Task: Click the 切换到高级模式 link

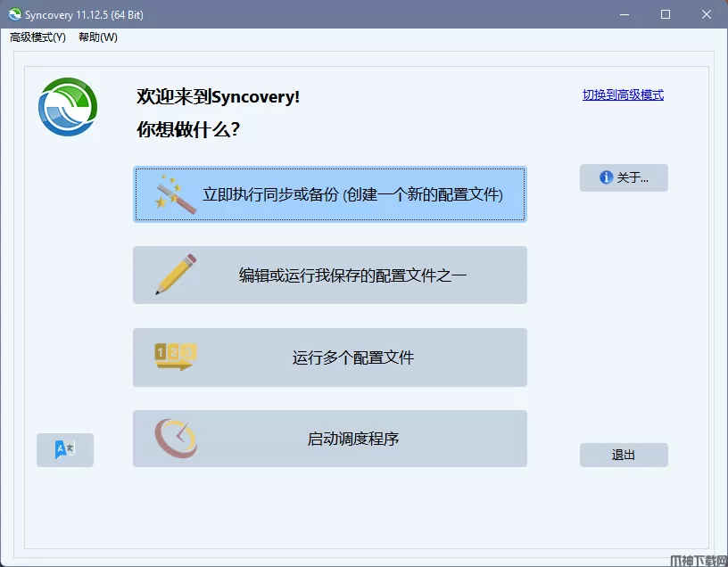Action: 623,95
